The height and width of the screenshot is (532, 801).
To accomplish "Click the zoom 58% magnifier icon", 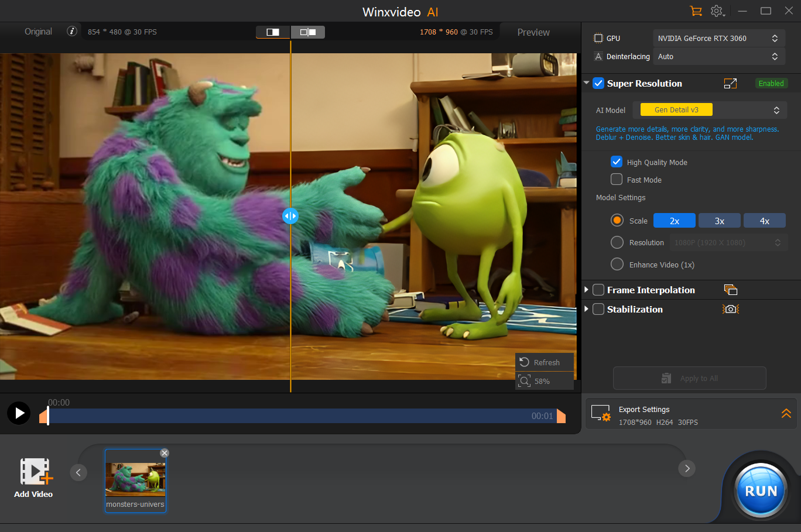I will (x=524, y=381).
